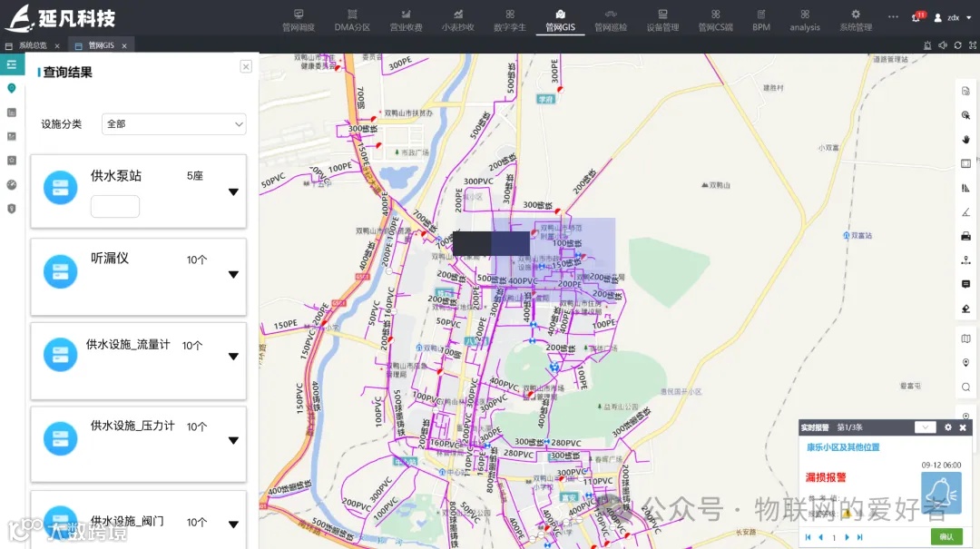Open the dashboard gauge sidebar icon
This screenshot has width=980, height=549.
pos(11,184)
